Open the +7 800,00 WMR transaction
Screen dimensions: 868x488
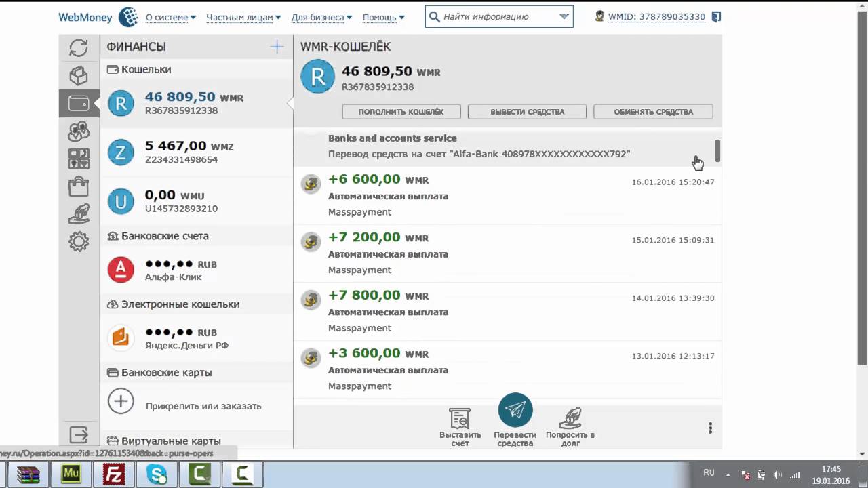507,312
